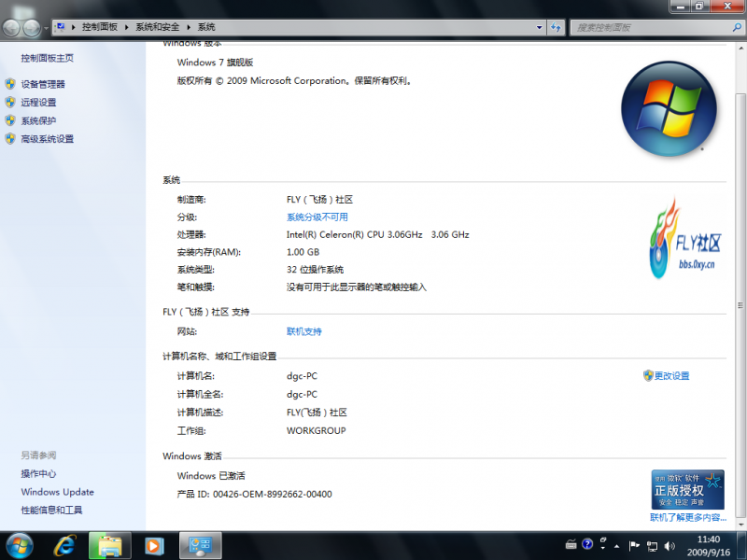Viewport: 747px width, 560px height.
Task: Launch Windows Media Player from taskbar
Action: 154,546
